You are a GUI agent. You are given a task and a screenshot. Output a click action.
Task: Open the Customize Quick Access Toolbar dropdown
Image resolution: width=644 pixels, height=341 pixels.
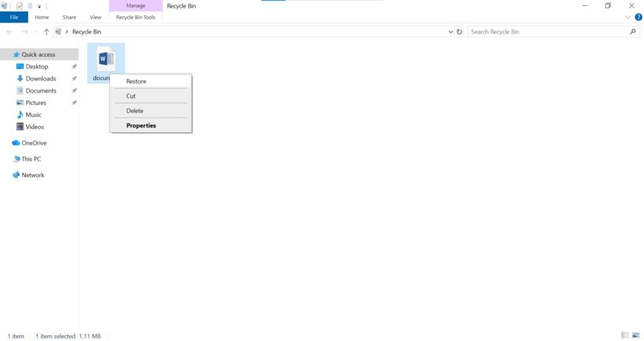(39, 6)
